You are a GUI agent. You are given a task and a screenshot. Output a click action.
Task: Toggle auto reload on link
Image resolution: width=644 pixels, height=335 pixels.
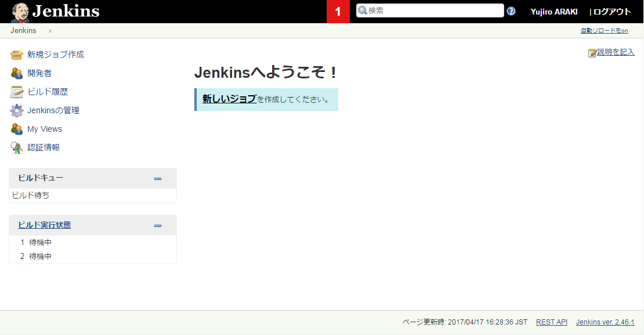click(x=604, y=31)
